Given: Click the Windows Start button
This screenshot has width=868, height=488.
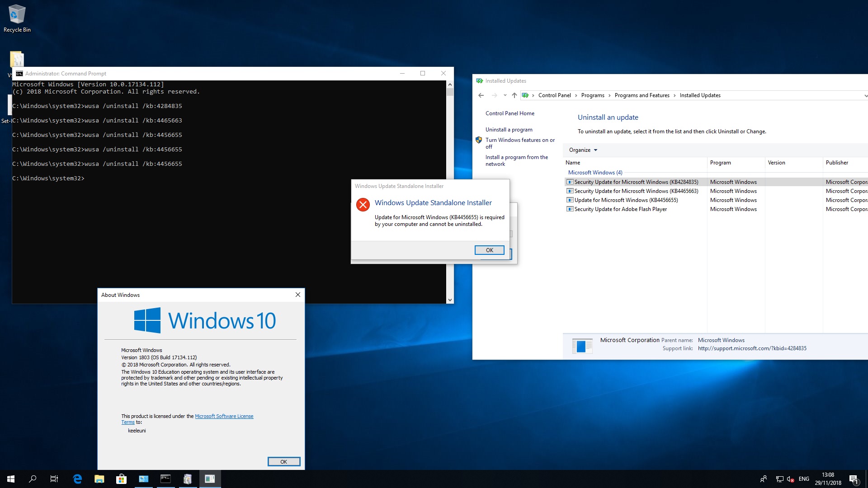Looking at the screenshot, I should click(x=11, y=479).
